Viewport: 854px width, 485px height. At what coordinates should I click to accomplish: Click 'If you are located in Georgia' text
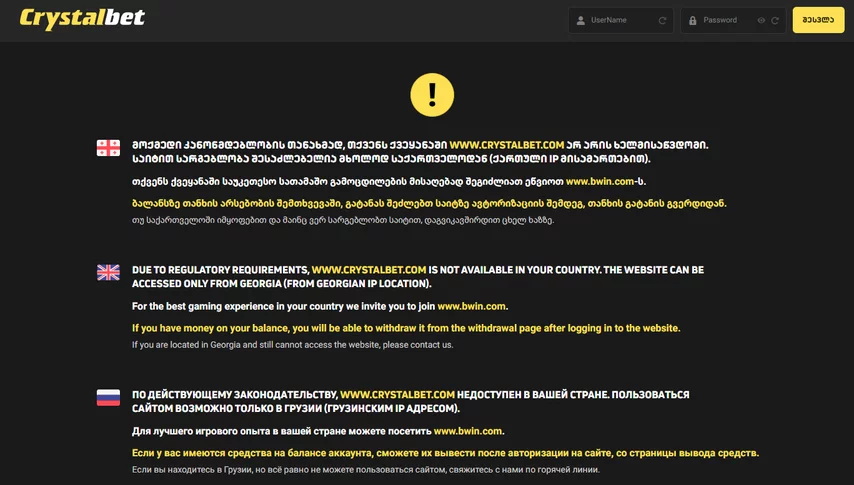tap(292, 344)
